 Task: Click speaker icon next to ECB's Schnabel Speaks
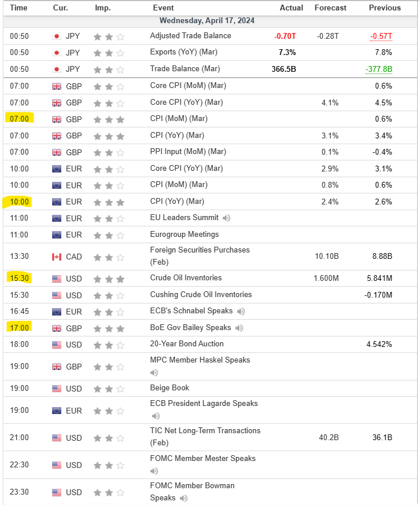click(x=241, y=312)
